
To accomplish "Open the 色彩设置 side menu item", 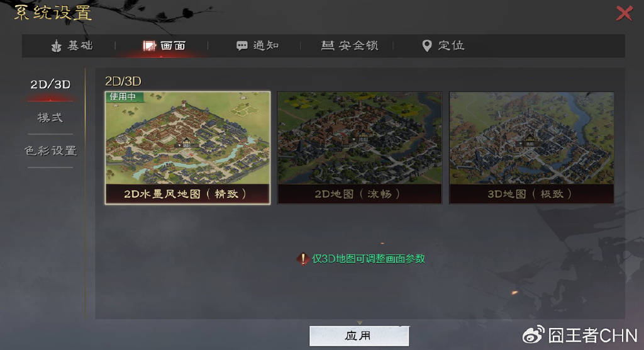I will (x=50, y=150).
